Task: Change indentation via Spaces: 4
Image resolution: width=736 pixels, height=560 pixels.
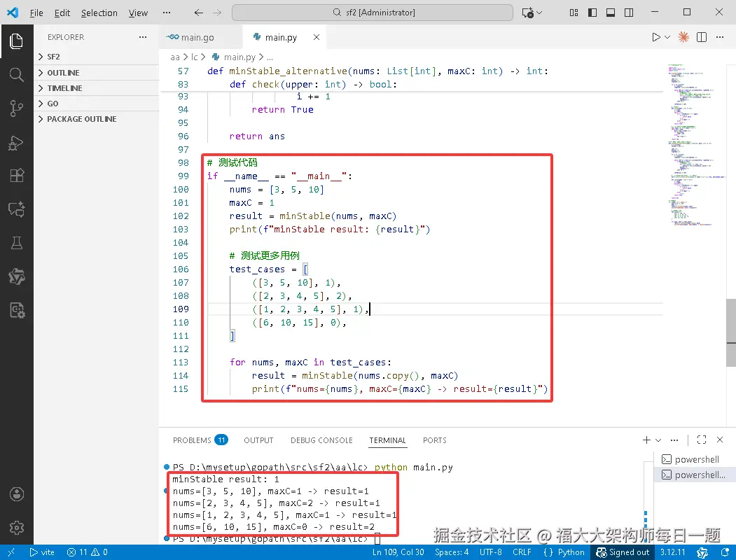Action: point(452,552)
